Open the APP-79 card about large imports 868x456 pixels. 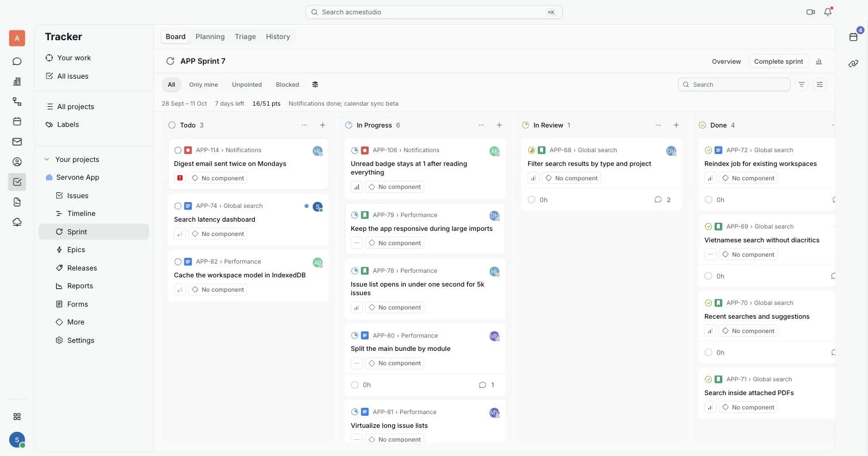(x=425, y=229)
